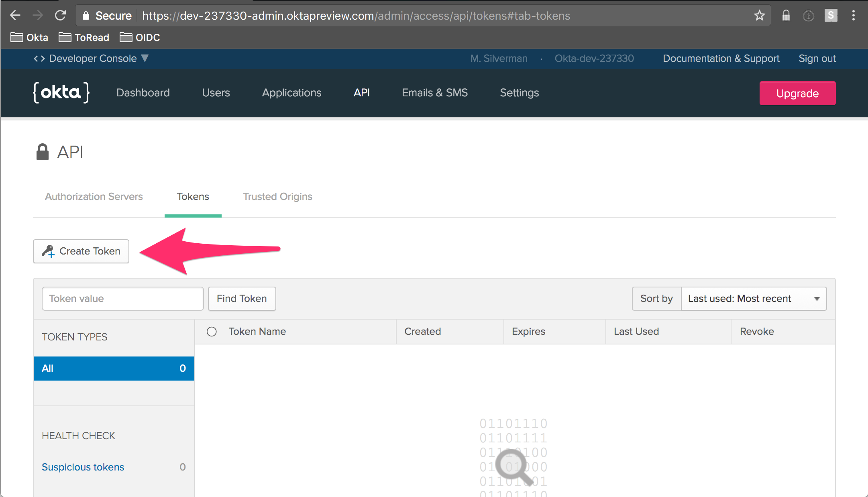Click the HEALTH CHECK heading

(x=79, y=436)
